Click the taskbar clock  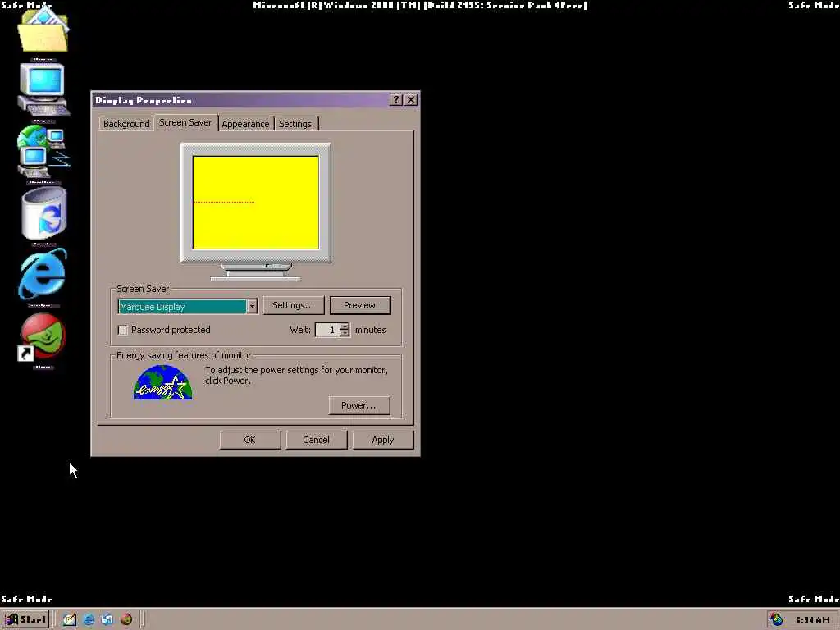(x=812, y=620)
